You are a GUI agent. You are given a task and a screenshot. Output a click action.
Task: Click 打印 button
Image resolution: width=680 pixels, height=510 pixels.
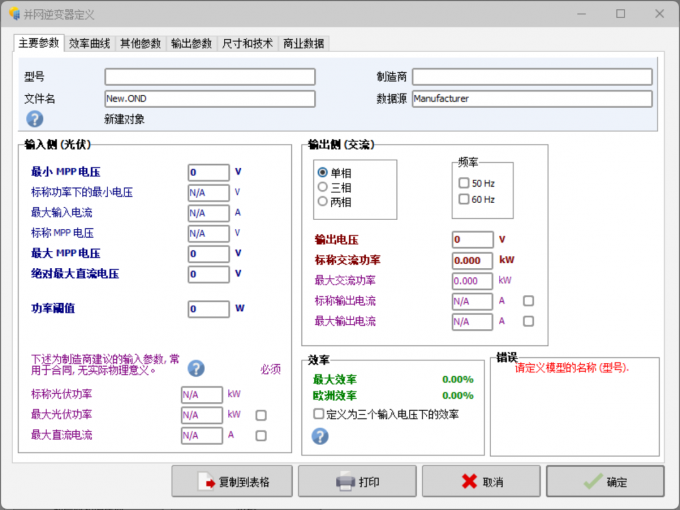click(357, 481)
